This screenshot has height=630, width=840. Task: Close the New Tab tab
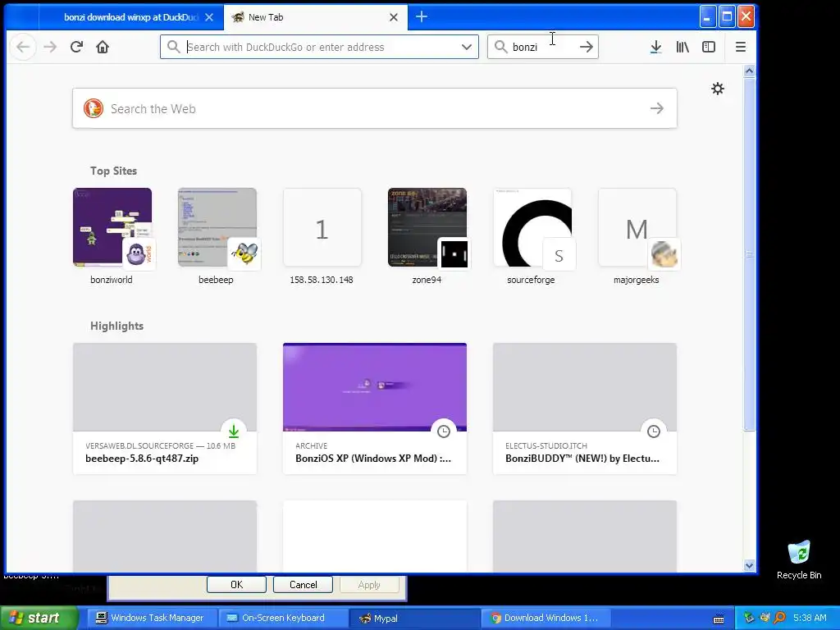pyautogui.click(x=393, y=17)
